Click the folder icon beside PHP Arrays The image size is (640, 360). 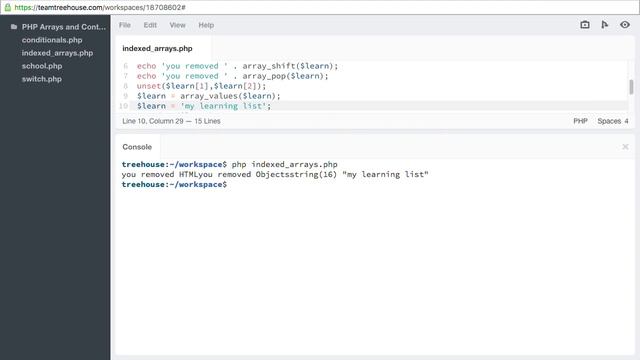[14, 27]
